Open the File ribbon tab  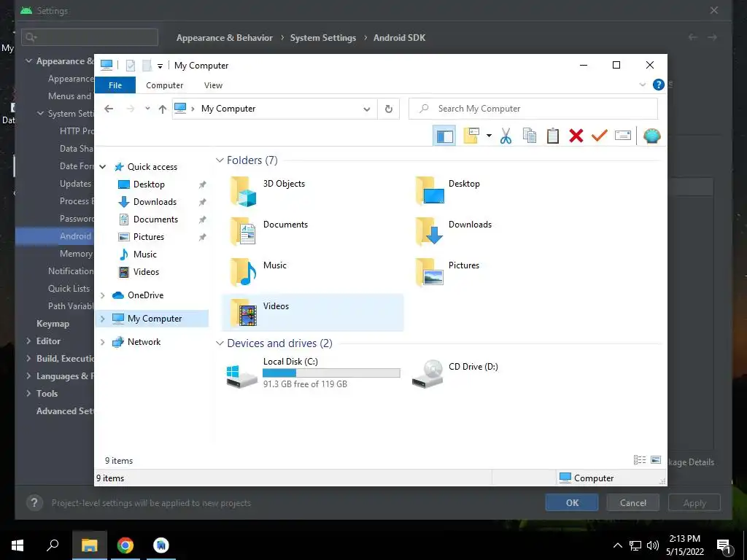(x=115, y=85)
